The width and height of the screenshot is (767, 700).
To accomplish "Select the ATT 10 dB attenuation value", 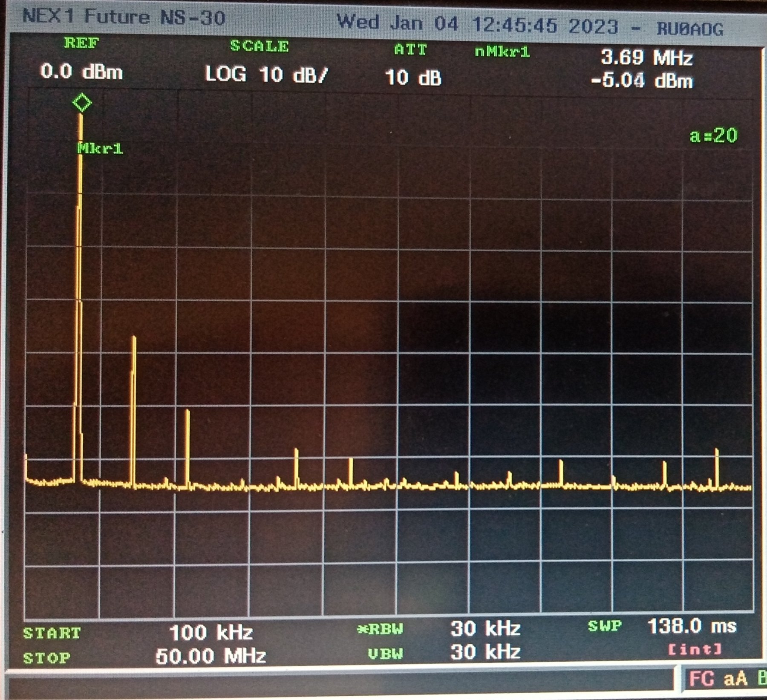I will [x=413, y=78].
